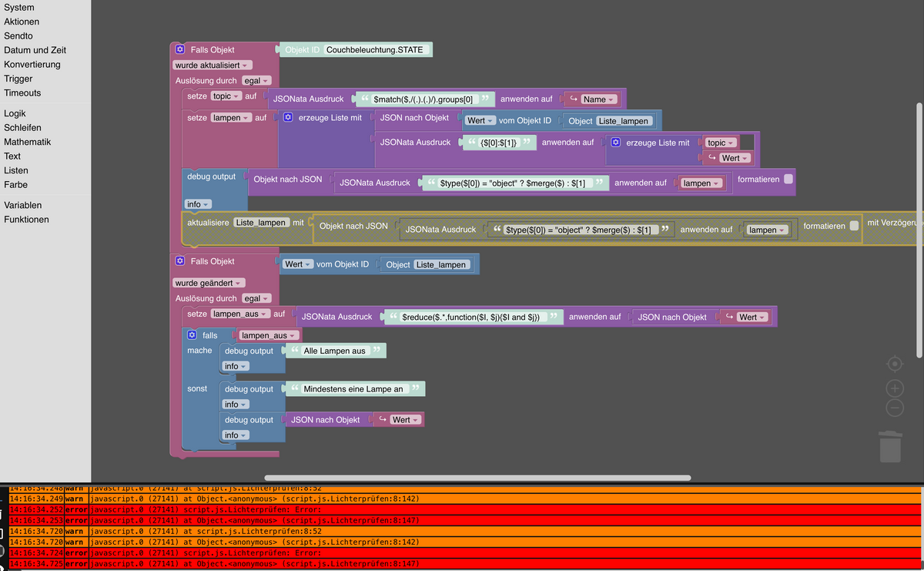Open gear on erzeuge Liste mit after lampen
The width and height of the screenshot is (924, 571).
click(x=287, y=118)
